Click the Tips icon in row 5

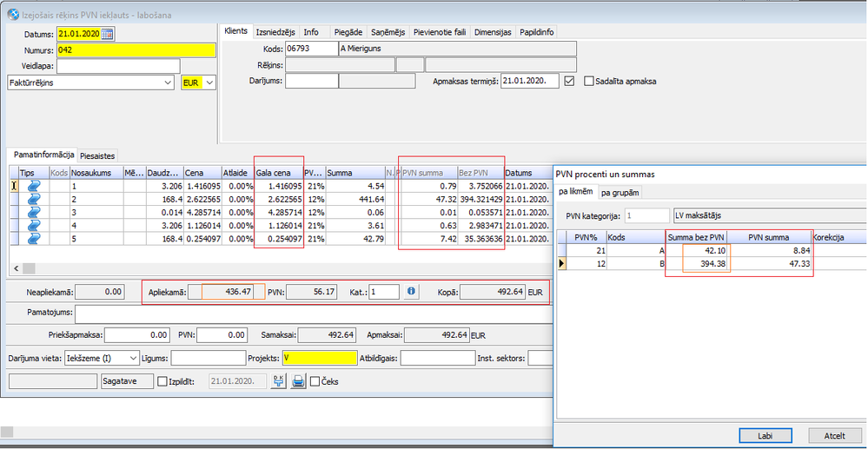click(x=36, y=239)
